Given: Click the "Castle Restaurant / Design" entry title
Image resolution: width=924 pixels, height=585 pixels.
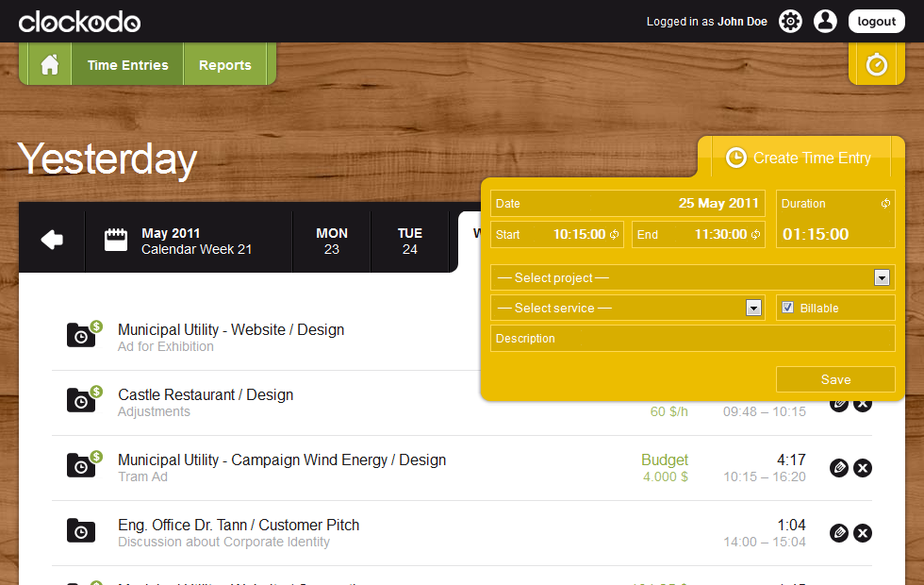Looking at the screenshot, I should click(206, 394).
